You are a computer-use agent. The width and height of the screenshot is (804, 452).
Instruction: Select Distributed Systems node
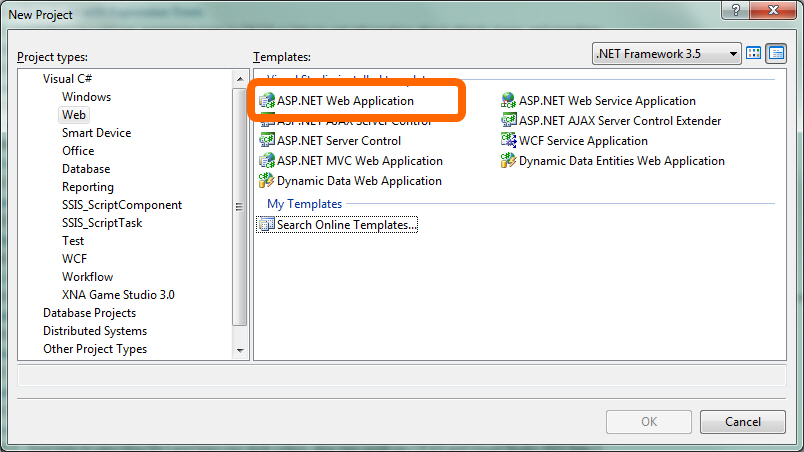(x=95, y=331)
